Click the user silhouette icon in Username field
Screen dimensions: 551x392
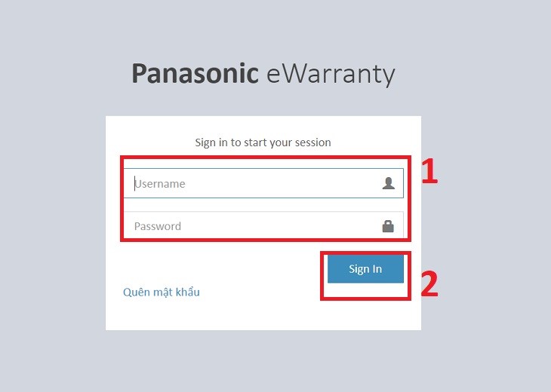[x=388, y=183]
